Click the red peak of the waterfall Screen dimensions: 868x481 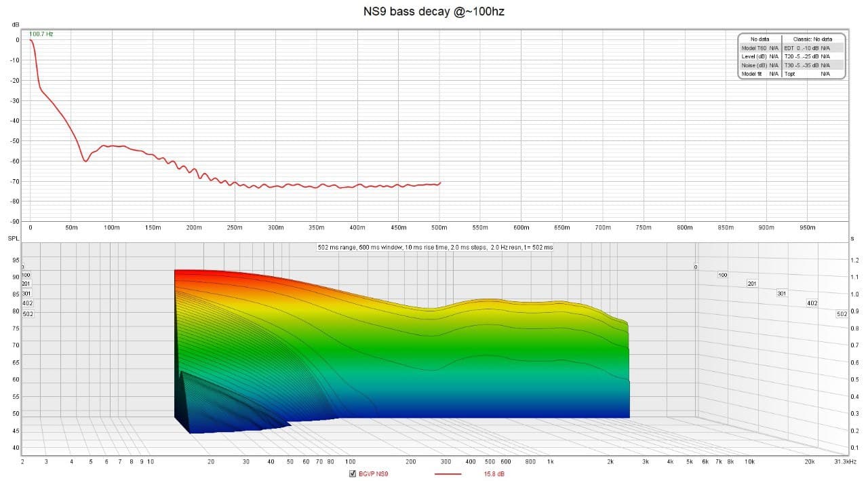coord(203,273)
